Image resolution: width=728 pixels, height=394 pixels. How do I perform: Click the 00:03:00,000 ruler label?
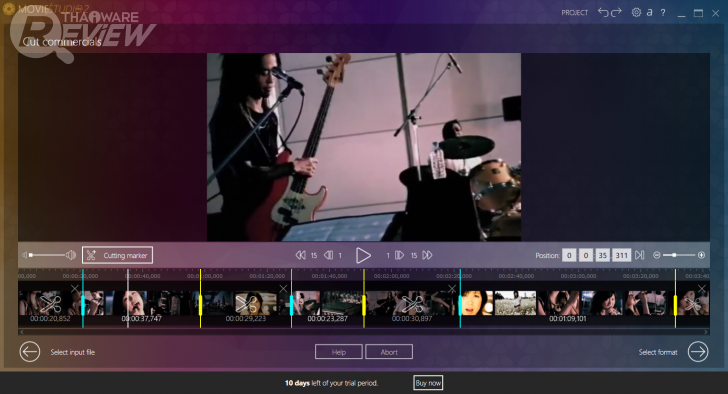[578, 276]
